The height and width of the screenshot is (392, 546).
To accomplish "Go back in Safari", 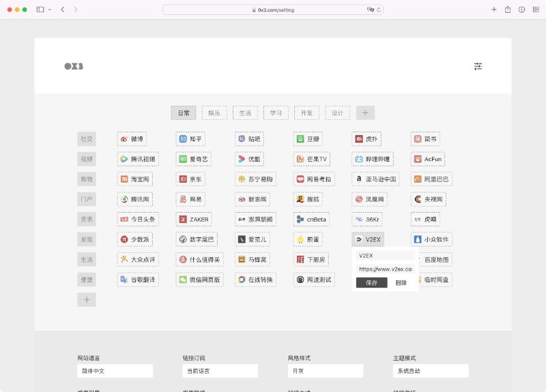I will pos(63,10).
